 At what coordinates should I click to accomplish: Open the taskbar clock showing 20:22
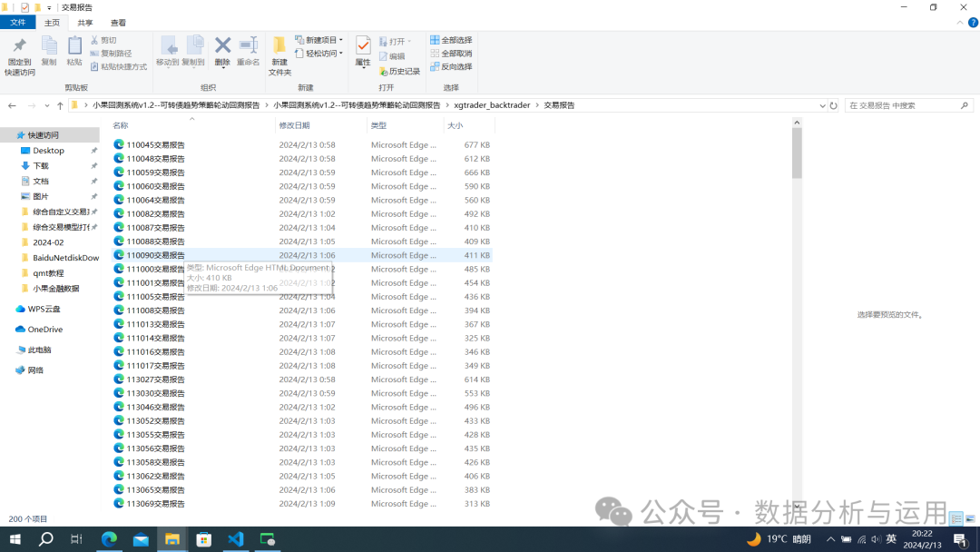click(922, 539)
